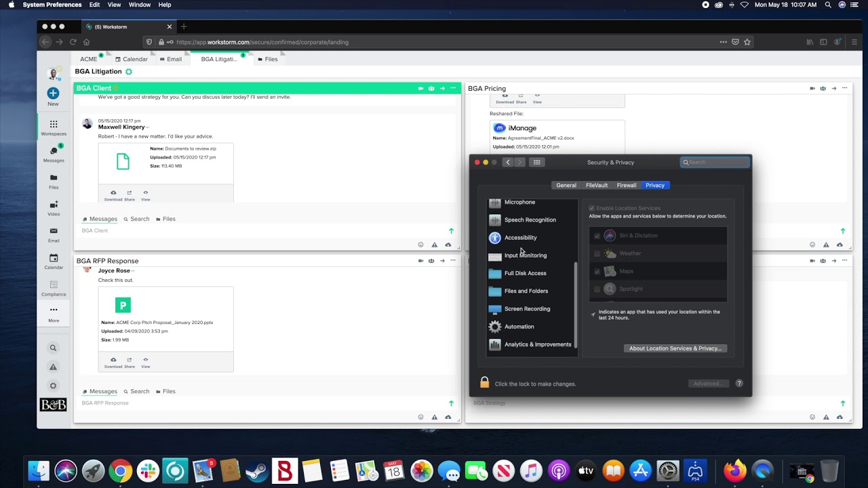The image size is (868, 488).
Task: Open Files in the Workstorm left sidebar
Action: point(54,181)
